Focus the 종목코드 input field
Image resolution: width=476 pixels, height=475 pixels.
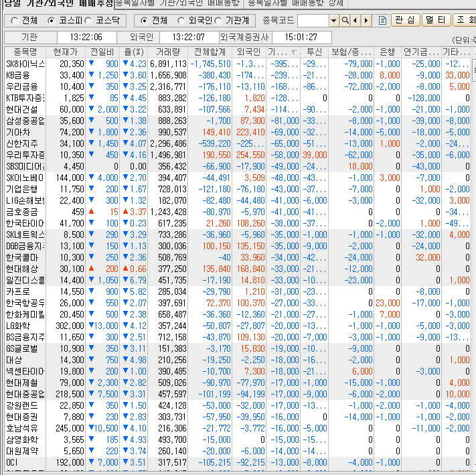313,21
